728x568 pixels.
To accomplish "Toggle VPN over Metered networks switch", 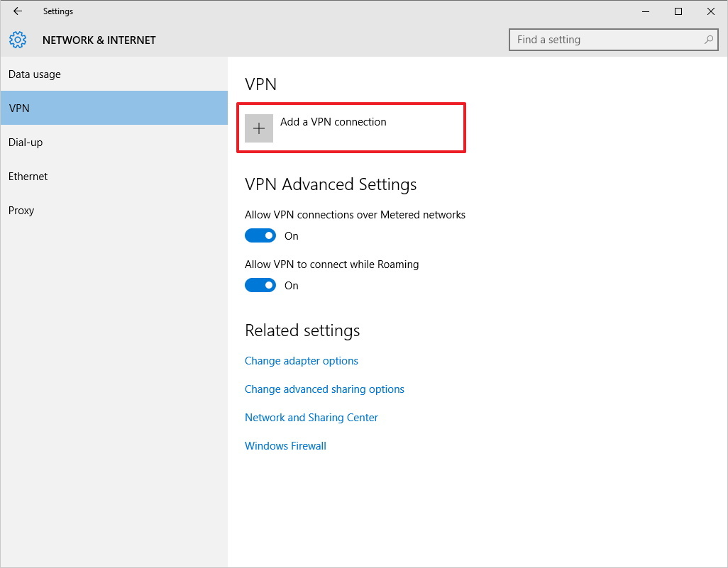I will click(260, 235).
